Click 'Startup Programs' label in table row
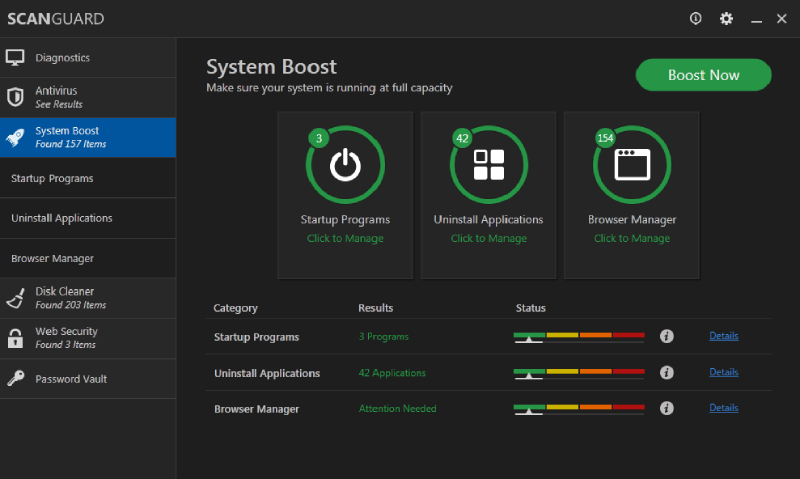Screen dimensions: 800x479 click(257, 337)
